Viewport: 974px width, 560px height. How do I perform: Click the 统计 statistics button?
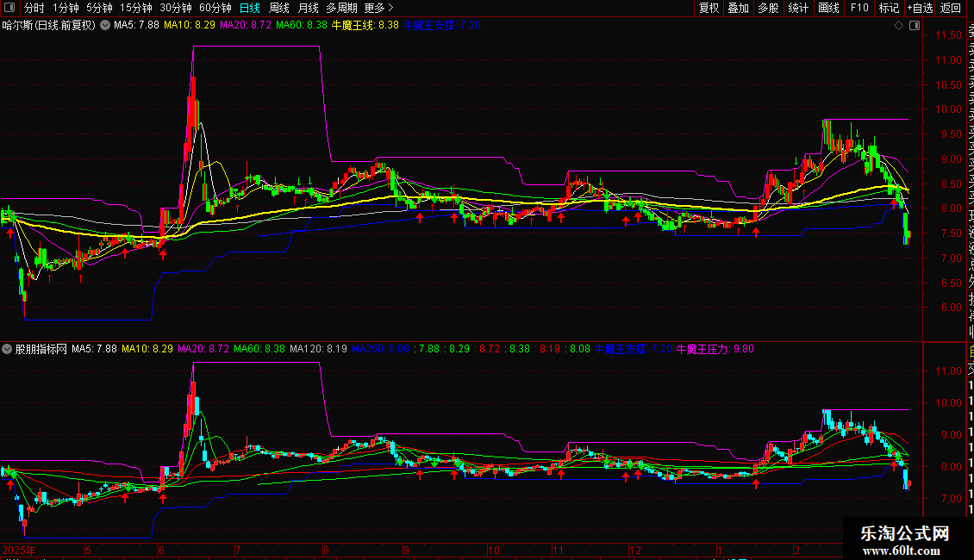tap(798, 8)
